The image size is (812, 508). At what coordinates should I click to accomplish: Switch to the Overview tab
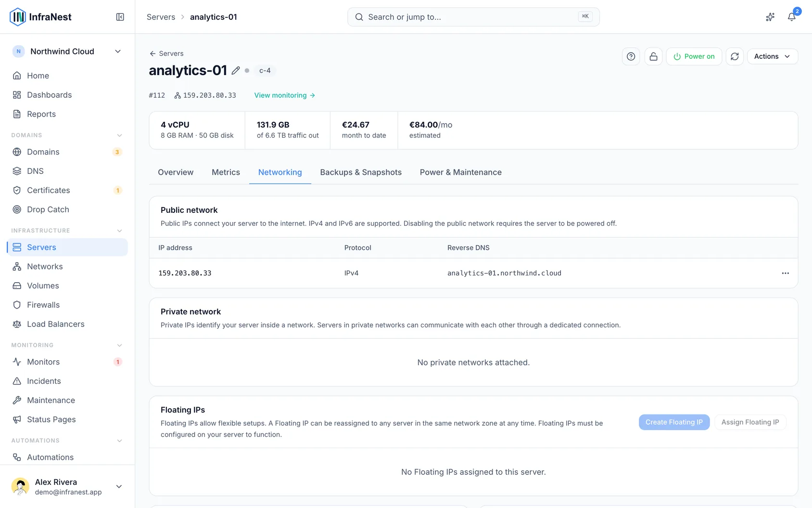click(176, 172)
